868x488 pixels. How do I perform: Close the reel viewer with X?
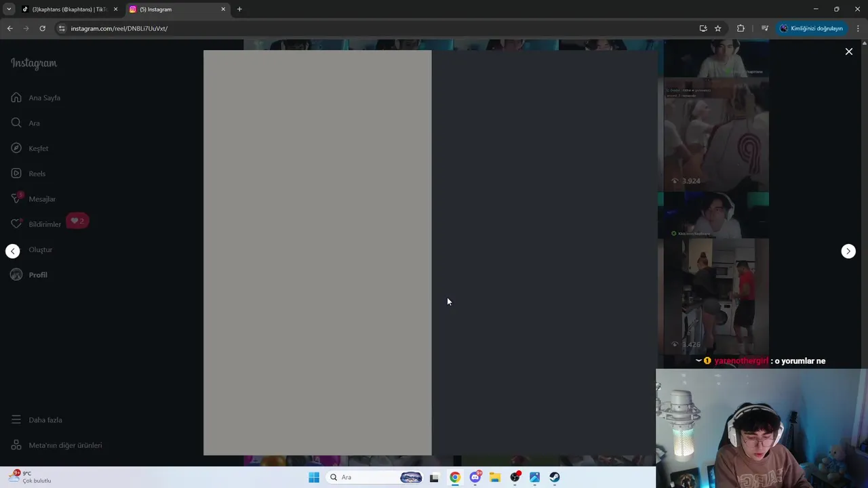(x=848, y=52)
